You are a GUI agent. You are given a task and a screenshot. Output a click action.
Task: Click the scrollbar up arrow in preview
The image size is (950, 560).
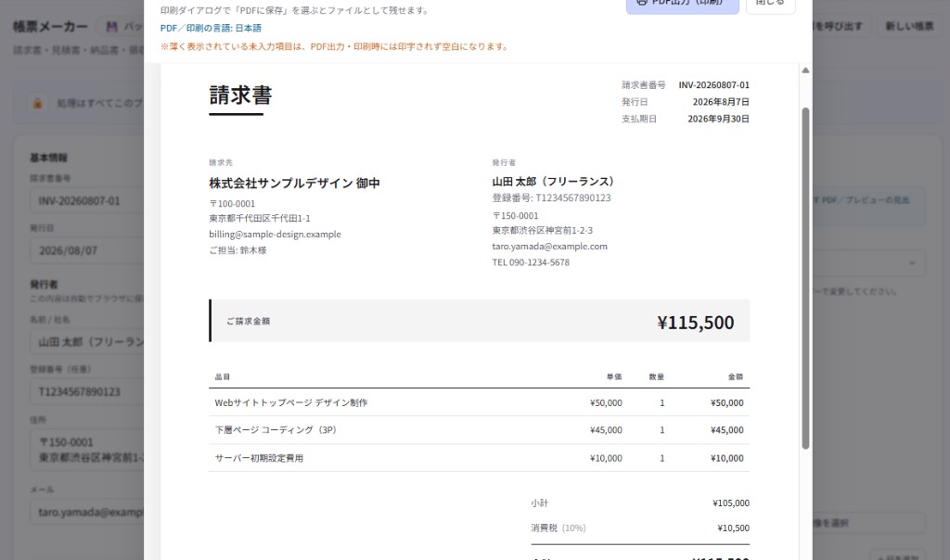point(805,70)
